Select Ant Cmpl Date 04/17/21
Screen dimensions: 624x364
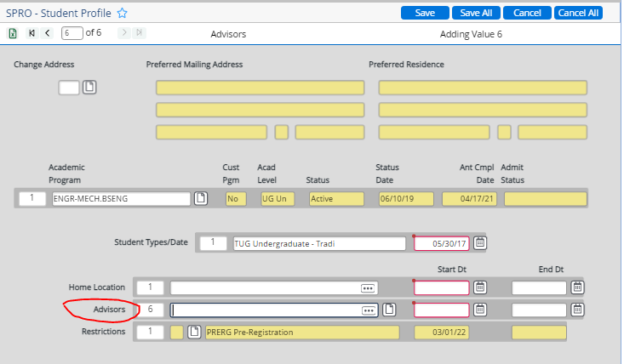coord(470,199)
